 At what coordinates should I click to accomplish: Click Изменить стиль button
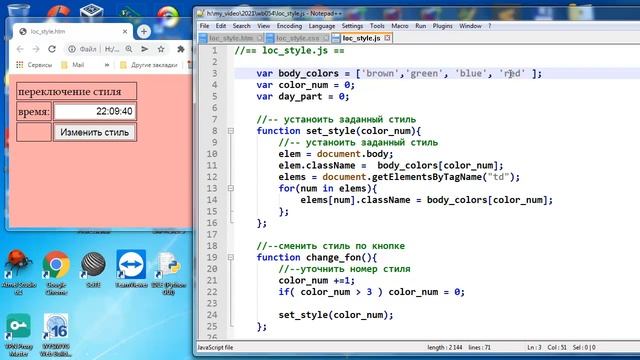[x=94, y=132]
